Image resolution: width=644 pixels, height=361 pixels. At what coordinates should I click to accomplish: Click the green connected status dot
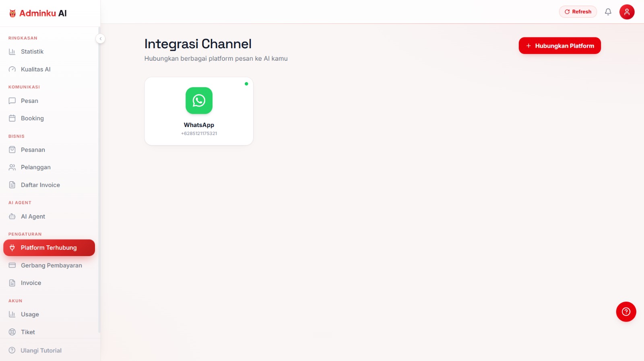pos(246,84)
